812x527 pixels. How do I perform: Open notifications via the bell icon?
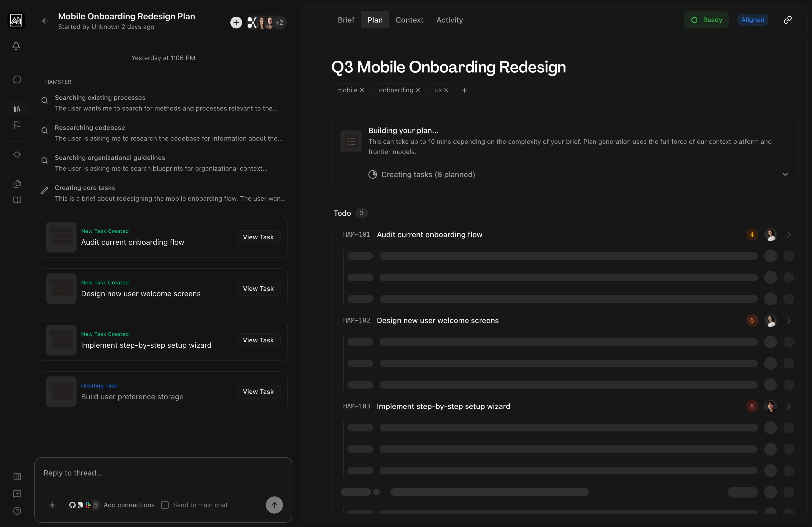pos(16,46)
